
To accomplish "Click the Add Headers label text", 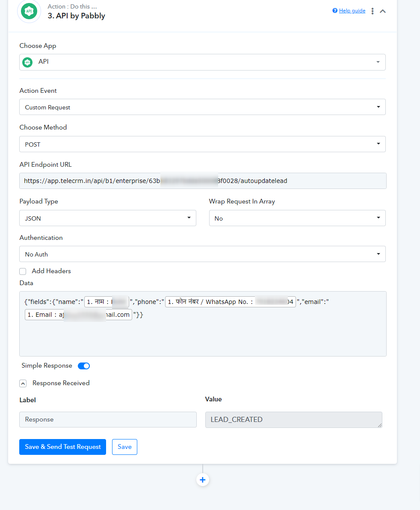I will click(51, 271).
